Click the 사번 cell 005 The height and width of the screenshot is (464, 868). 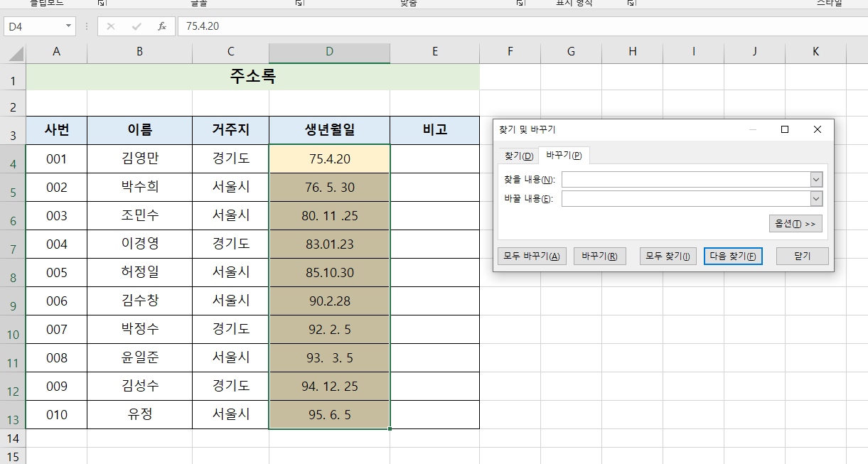(x=56, y=272)
